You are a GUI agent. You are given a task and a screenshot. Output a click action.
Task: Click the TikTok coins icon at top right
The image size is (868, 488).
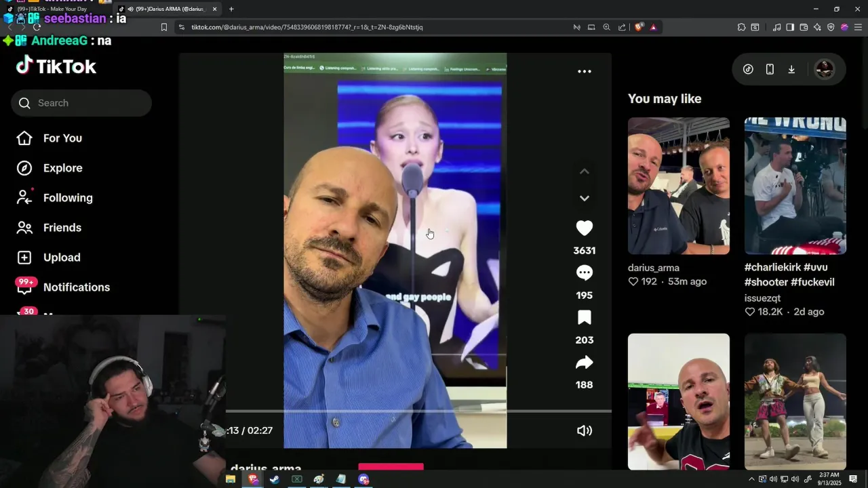[x=748, y=69]
